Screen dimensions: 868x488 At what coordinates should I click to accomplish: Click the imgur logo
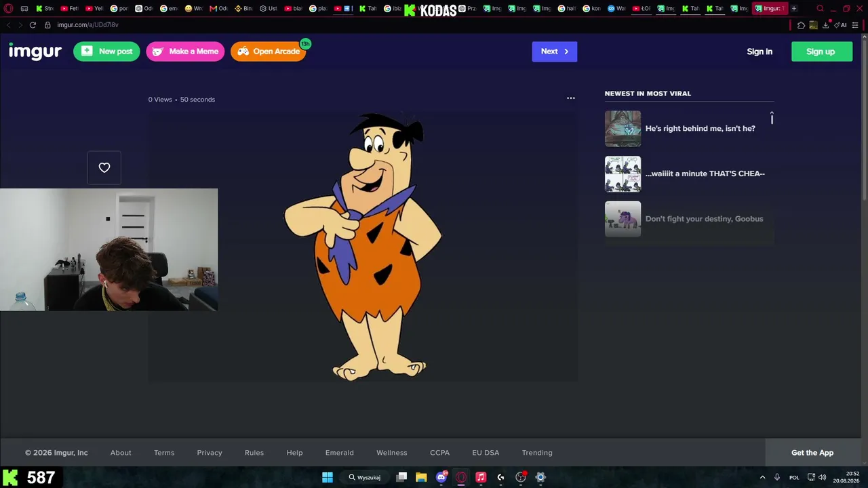tap(35, 52)
